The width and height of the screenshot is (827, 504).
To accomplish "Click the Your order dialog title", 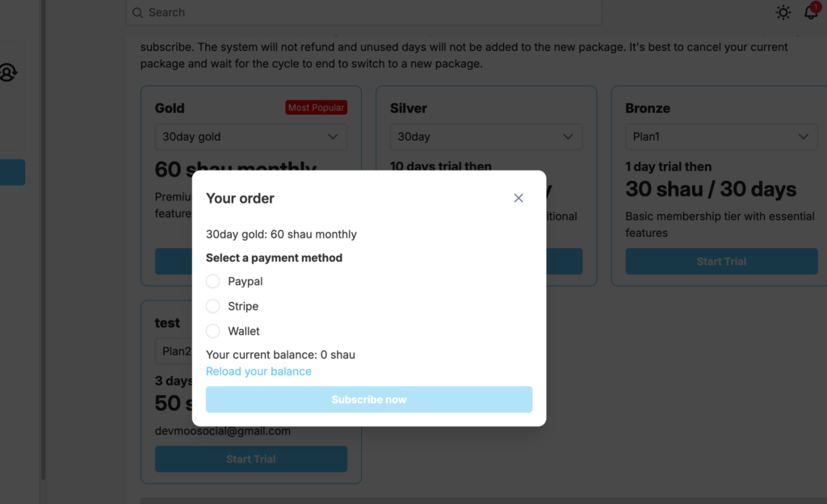I will [x=240, y=198].
